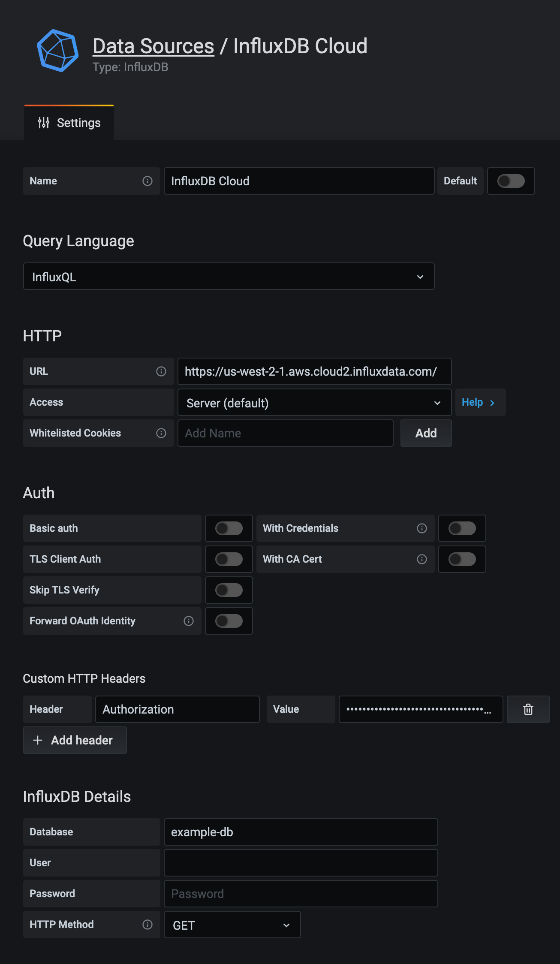Click the InfluxDB logo icon

pos(57,51)
